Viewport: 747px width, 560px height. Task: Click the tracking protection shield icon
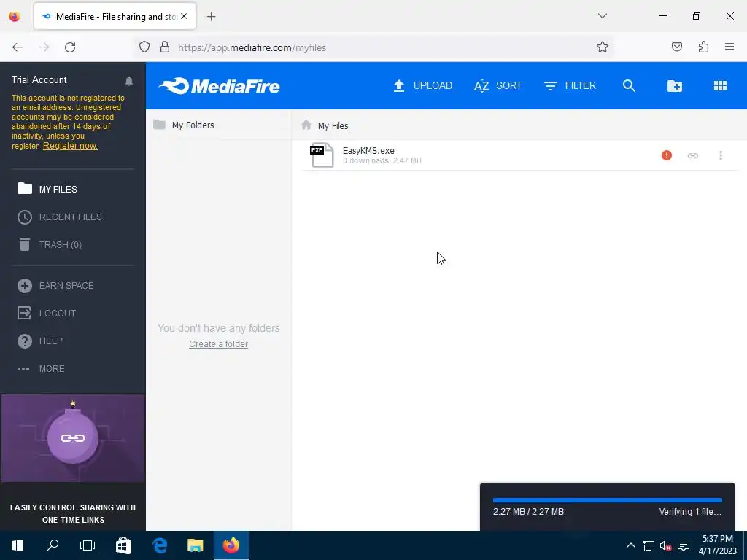click(144, 47)
